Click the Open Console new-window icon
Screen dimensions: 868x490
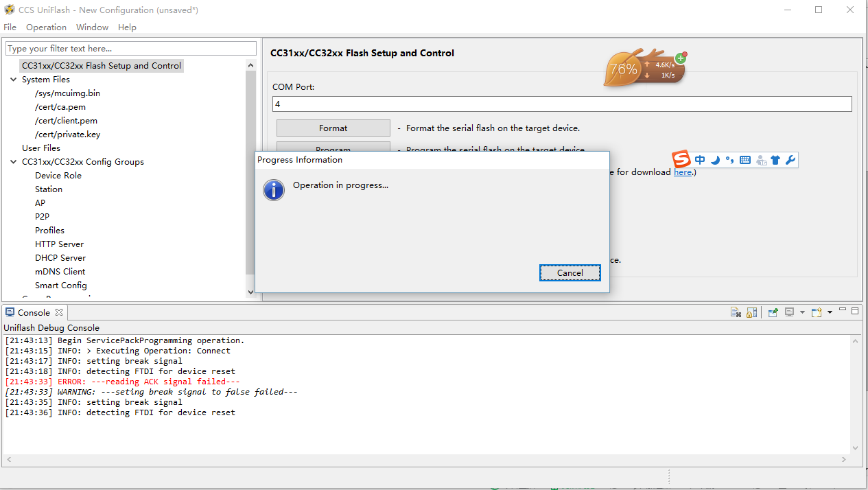[x=817, y=312]
